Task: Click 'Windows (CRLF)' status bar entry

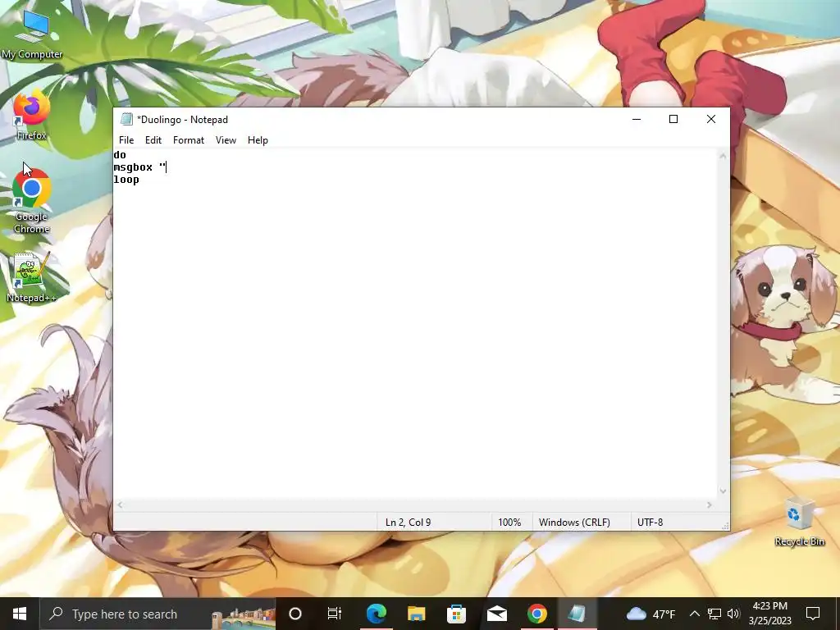Action: tap(574, 523)
